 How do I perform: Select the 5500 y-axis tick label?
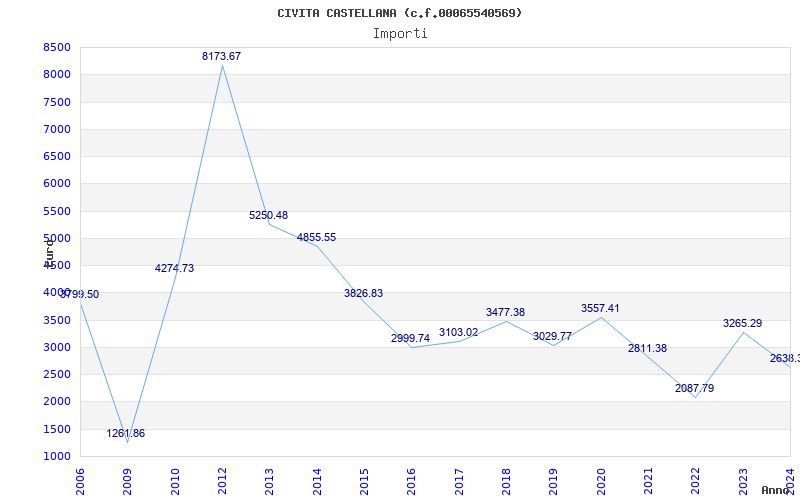pos(57,212)
